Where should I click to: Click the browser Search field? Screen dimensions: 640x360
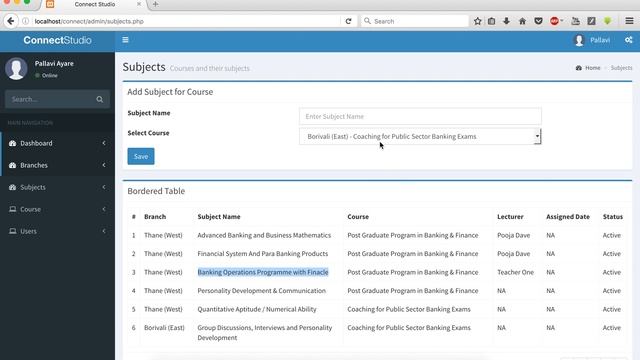click(414, 21)
